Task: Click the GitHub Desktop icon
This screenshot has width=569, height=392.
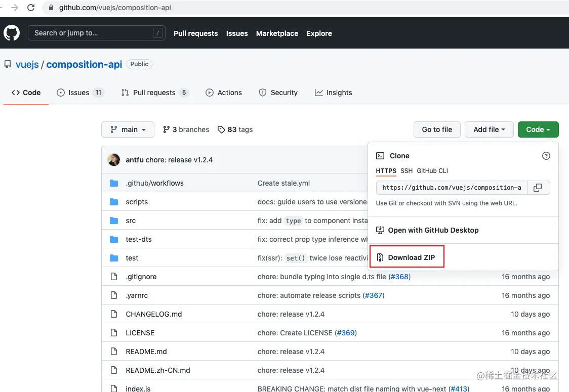Action: click(380, 230)
